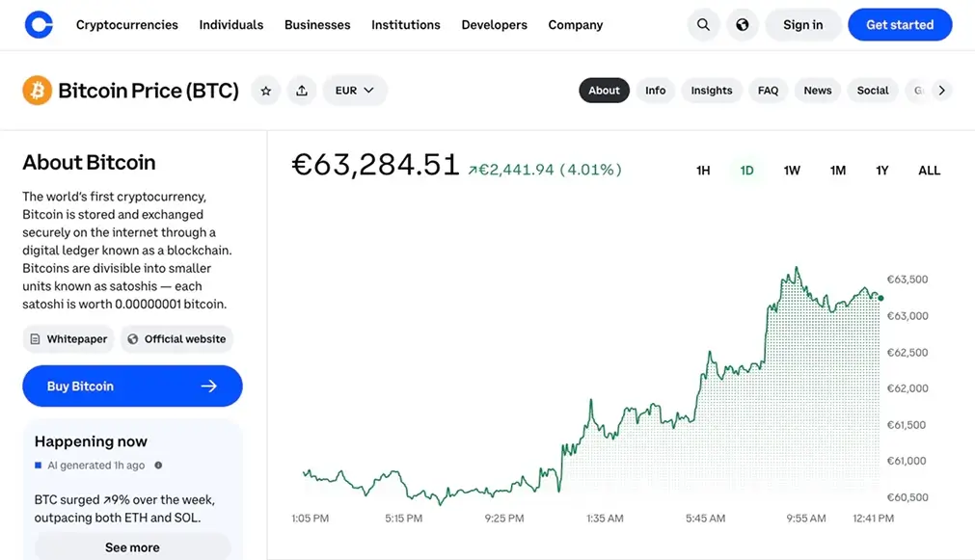975x560 pixels.
Task: Click See more in Happening now
Action: 132,547
